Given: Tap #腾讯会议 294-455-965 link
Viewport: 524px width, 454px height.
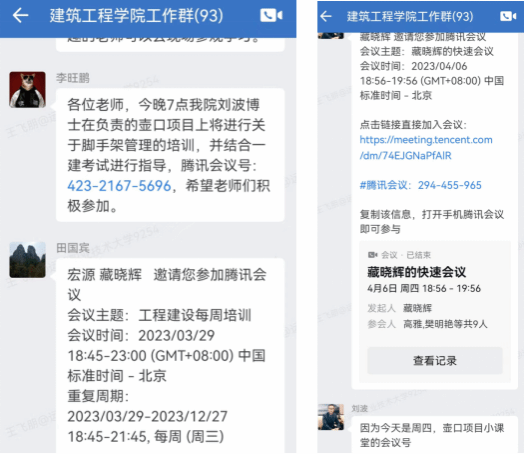Looking at the screenshot, I should click(x=420, y=185).
